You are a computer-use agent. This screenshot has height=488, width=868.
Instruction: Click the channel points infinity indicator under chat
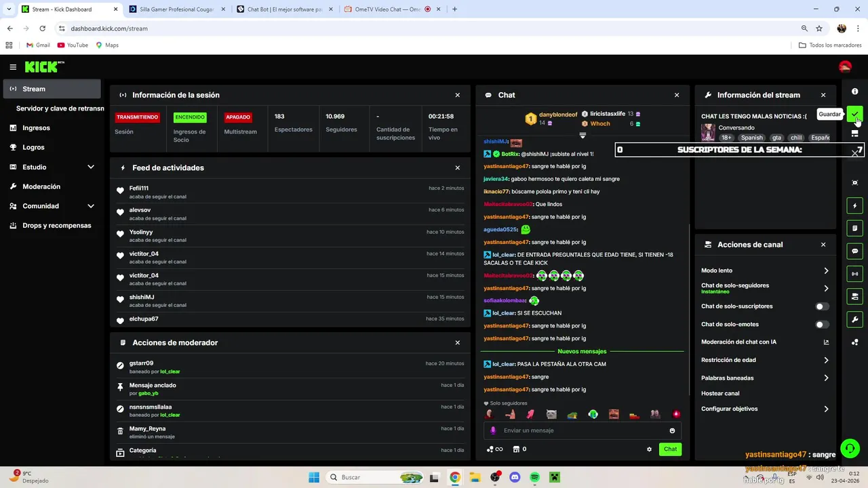coord(494,449)
